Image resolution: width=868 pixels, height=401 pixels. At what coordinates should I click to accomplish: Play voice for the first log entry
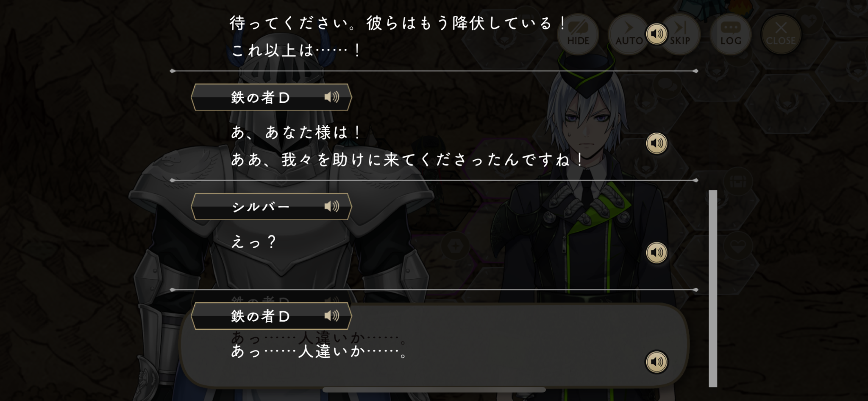pos(657,34)
